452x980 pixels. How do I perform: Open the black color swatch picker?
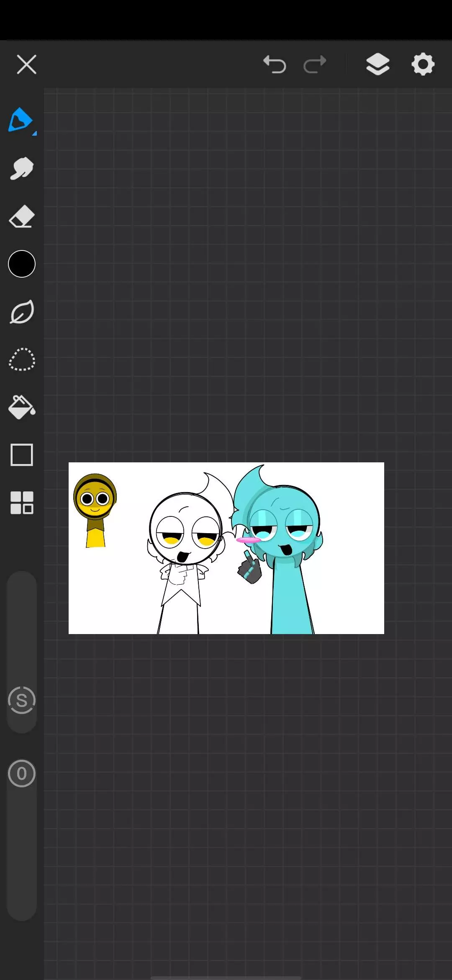(22, 264)
